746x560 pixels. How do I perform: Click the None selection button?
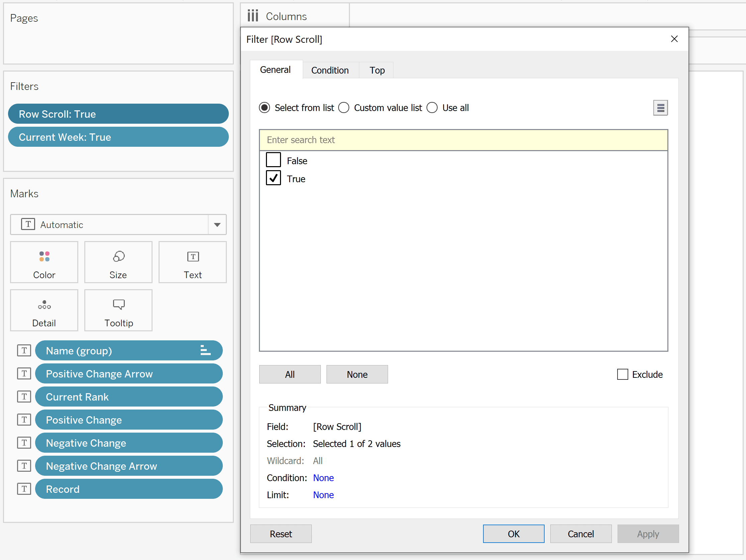pos(357,374)
